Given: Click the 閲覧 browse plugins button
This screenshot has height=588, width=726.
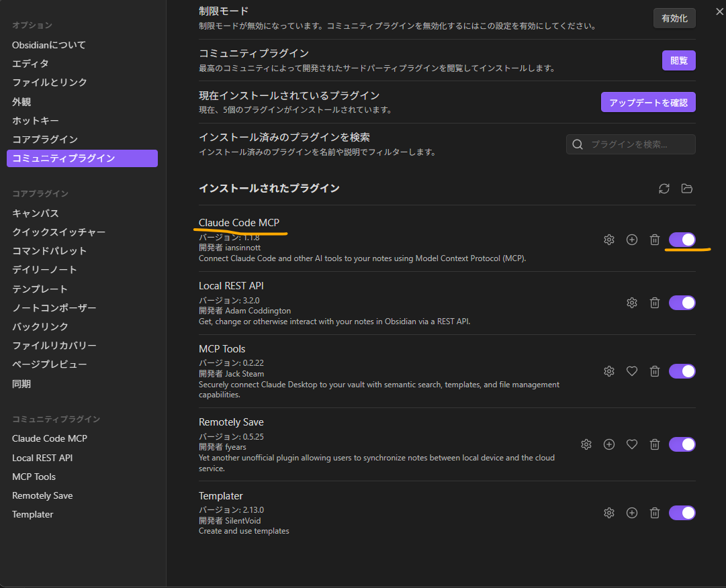Looking at the screenshot, I should click(679, 60).
